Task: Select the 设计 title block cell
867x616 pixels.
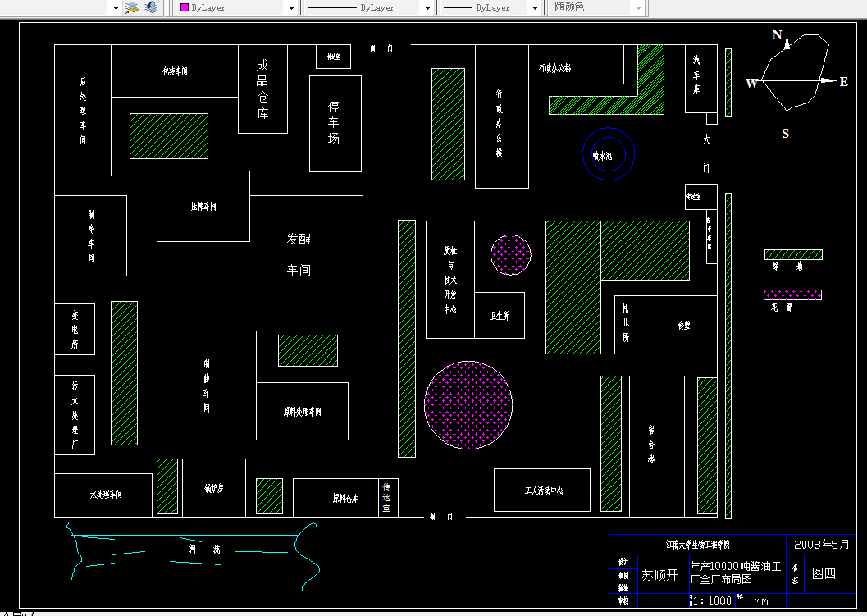Action: coord(623,561)
